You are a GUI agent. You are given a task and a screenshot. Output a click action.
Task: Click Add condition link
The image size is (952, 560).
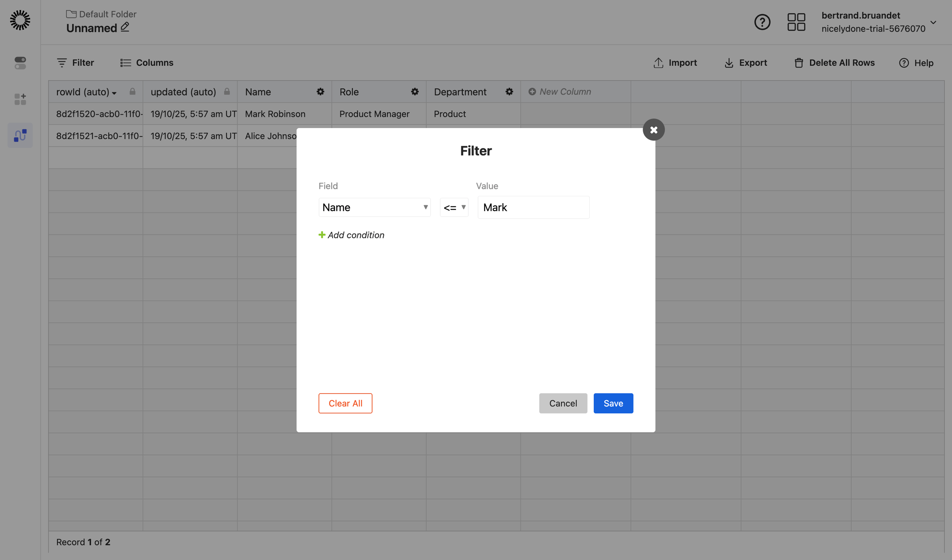[351, 235]
